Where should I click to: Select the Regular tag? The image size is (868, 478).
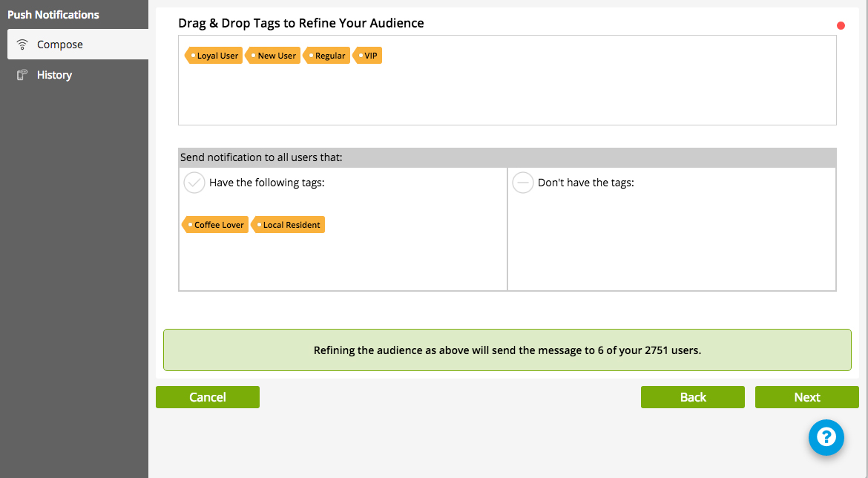327,56
